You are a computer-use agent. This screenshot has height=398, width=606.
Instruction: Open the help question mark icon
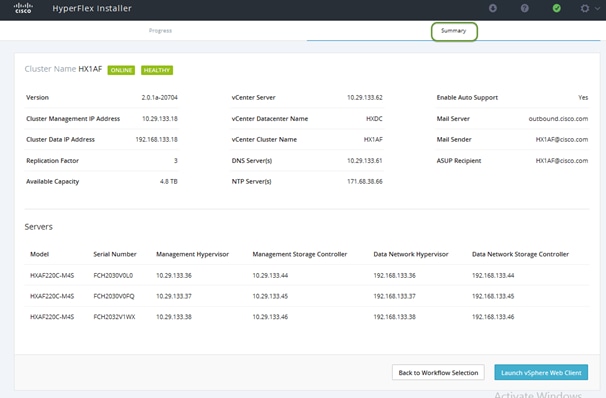tap(524, 8)
